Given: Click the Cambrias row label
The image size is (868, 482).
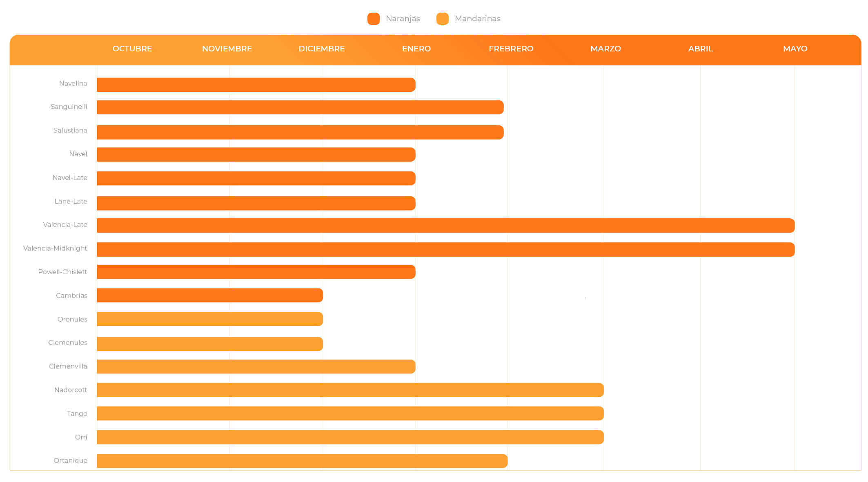Looking at the screenshot, I should 71,295.
